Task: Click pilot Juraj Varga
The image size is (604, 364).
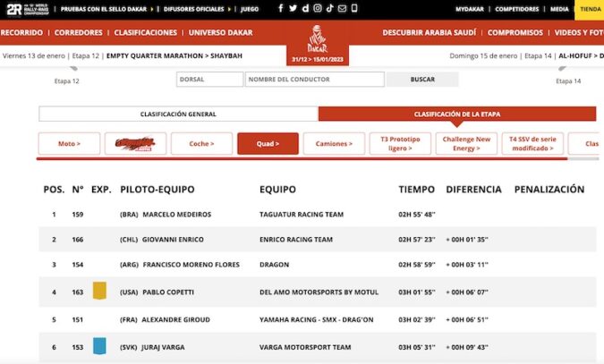Action: (x=163, y=347)
